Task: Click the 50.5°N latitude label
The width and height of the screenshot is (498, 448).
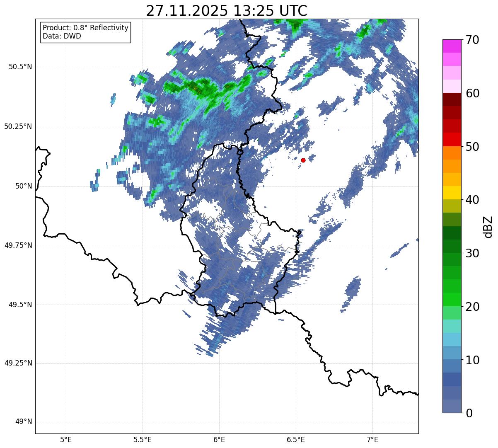Action: click(20, 67)
